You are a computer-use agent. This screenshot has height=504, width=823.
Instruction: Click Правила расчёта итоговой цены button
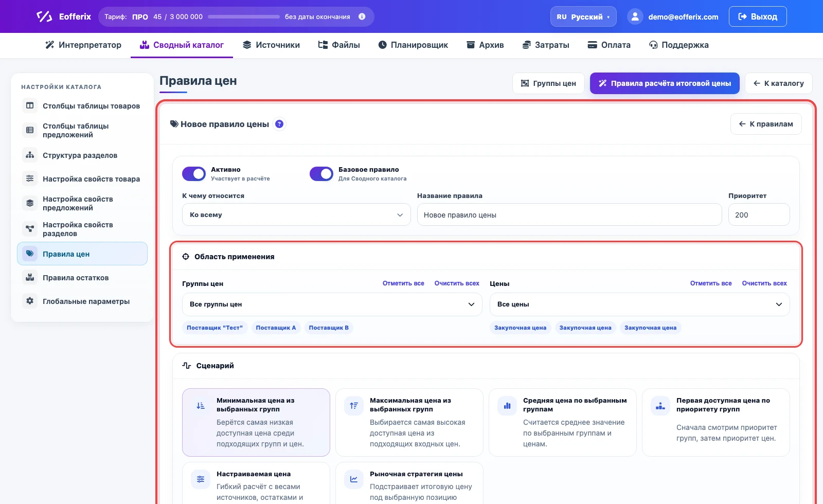pos(665,83)
